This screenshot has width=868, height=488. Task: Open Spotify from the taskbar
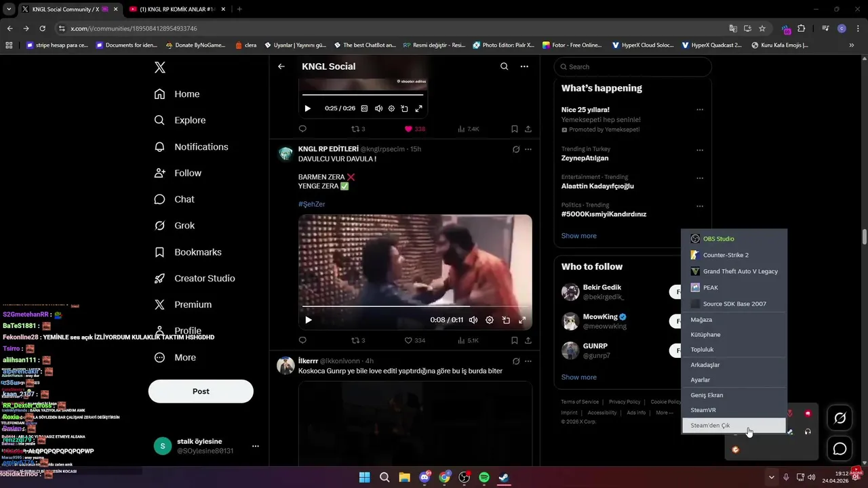coord(484,477)
